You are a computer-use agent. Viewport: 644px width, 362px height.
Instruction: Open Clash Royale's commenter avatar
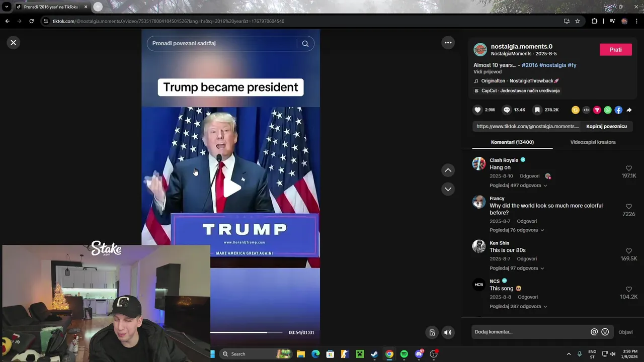click(x=479, y=164)
